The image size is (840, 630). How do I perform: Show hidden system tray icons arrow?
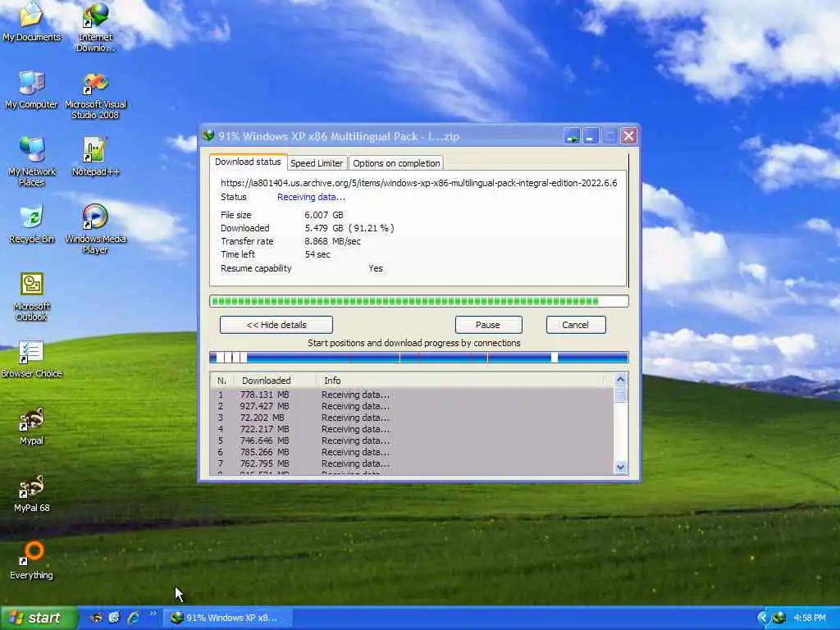tap(763, 618)
